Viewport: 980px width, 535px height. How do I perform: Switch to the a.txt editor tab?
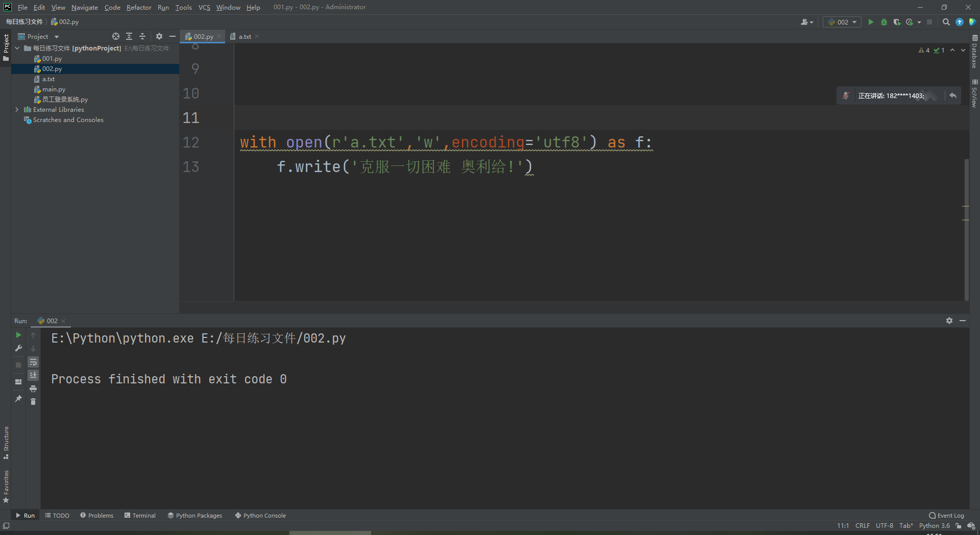coord(244,36)
